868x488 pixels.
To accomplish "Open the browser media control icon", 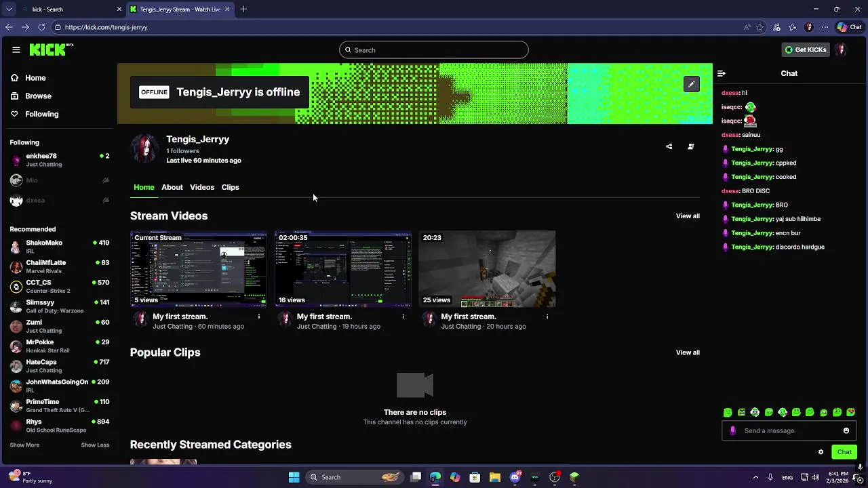I will [776, 27].
